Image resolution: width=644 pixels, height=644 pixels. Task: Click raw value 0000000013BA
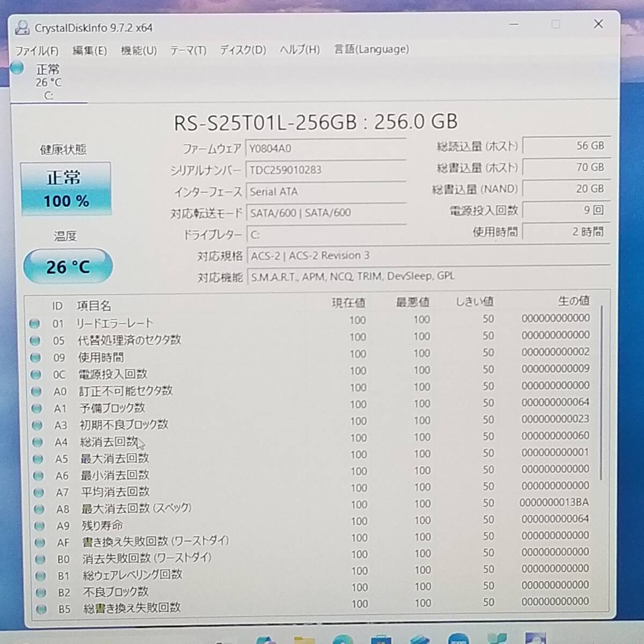(x=554, y=502)
